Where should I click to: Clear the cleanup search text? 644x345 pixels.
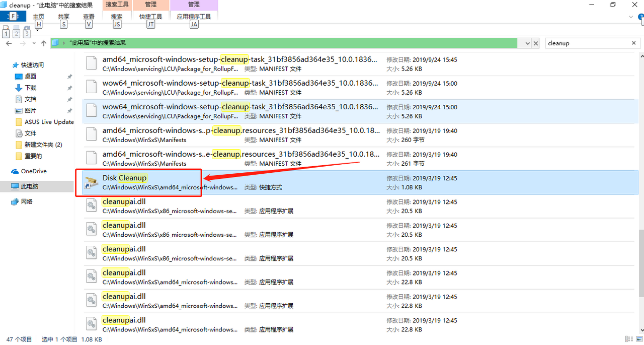coord(634,43)
